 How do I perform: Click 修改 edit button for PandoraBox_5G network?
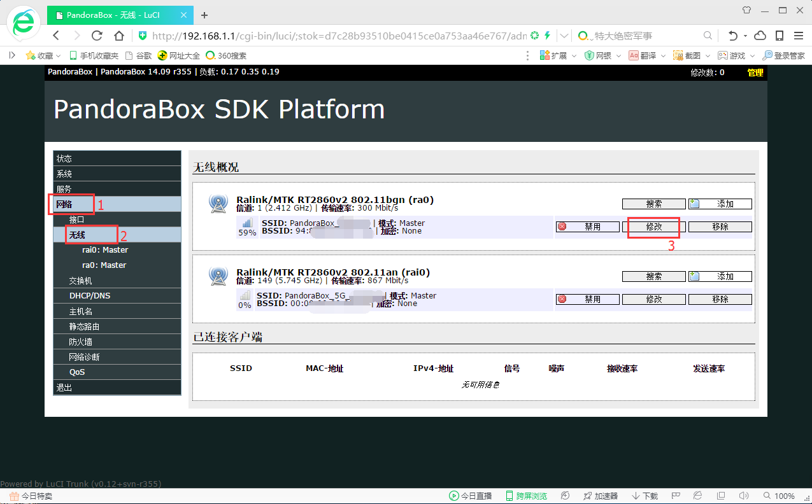(x=654, y=300)
